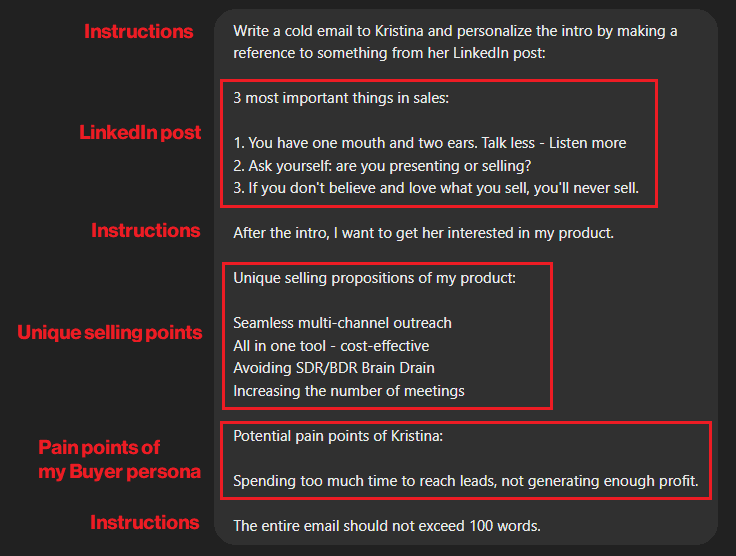Screen dimensions: 736x556
Task: Click the middle Instructions label
Action: pos(146,230)
